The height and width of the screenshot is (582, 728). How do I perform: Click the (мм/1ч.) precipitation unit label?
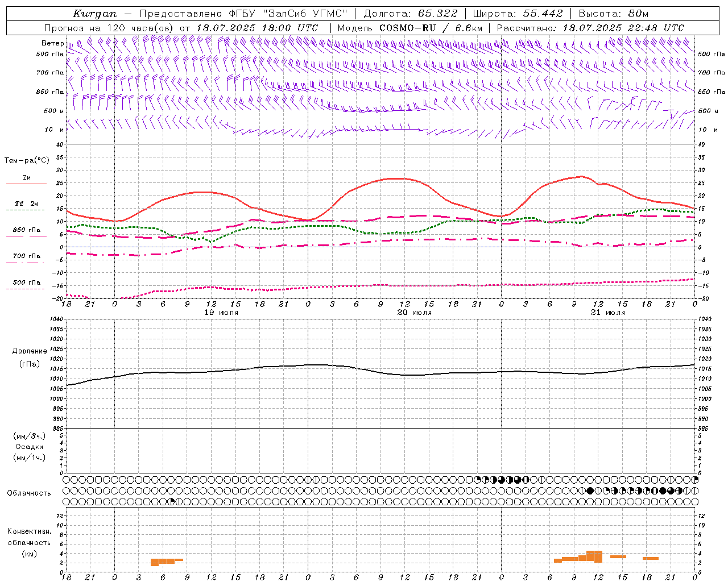click(30, 458)
